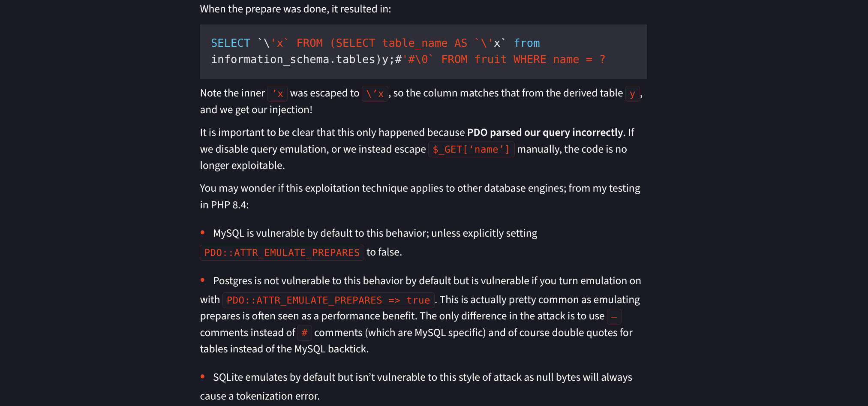This screenshot has width=868, height=406.
Task: Click the # comment inline code snippet
Action: coord(304,333)
